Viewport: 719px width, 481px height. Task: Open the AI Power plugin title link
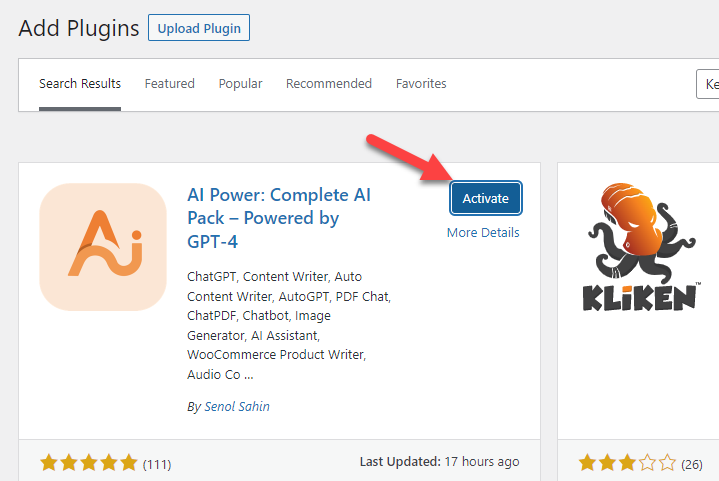point(279,218)
